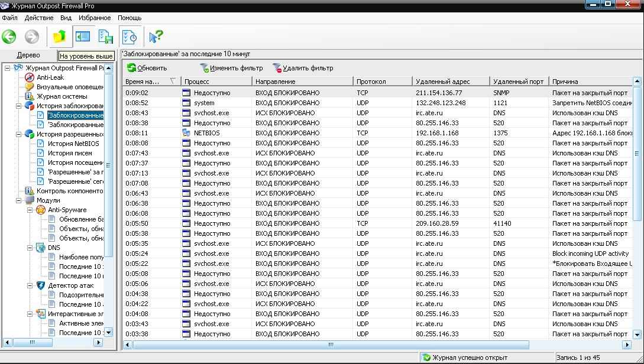Image resolution: width=644 pixels, height=364 pixels.
Task: Collapse the Модули tree branch
Action: tap(18, 200)
